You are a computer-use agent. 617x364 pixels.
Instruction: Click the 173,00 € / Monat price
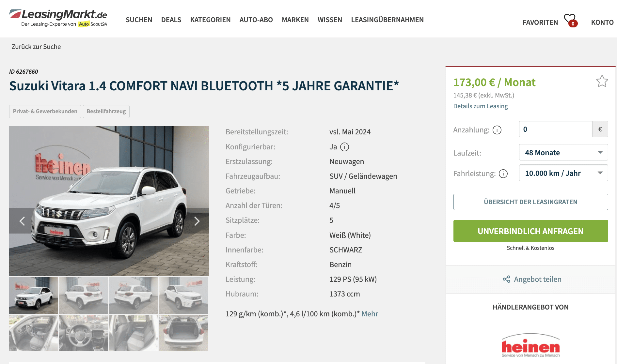click(x=494, y=82)
